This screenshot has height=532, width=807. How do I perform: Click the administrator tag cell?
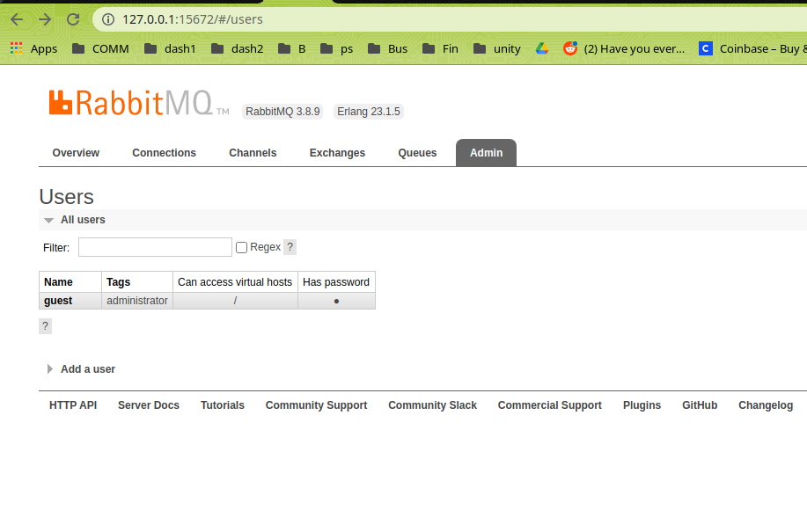137,301
